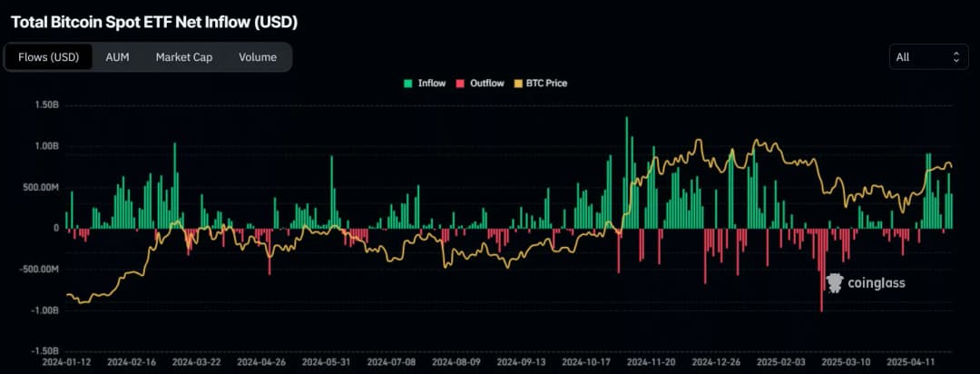980x374 pixels.
Task: Click the 1.50B label on the y-axis
Action: [x=46, y=105]
